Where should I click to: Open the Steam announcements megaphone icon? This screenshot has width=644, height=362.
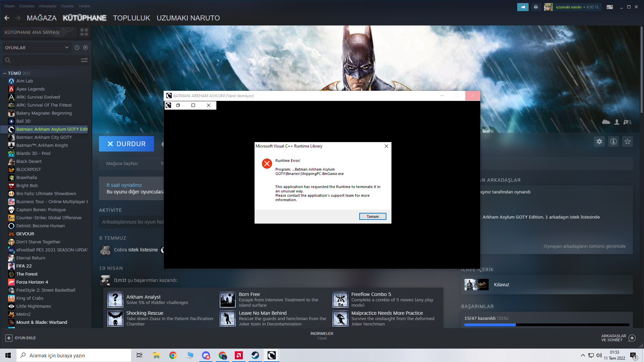click(x=523, y=7)
